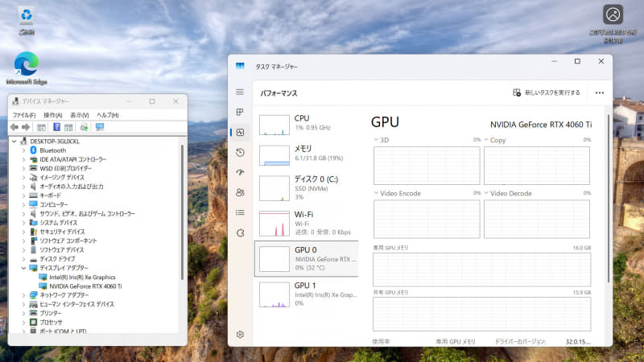Open Video Encode graph engine dropdown
The height and width of the screenshot is (362, 644).
tap(376, 193)
